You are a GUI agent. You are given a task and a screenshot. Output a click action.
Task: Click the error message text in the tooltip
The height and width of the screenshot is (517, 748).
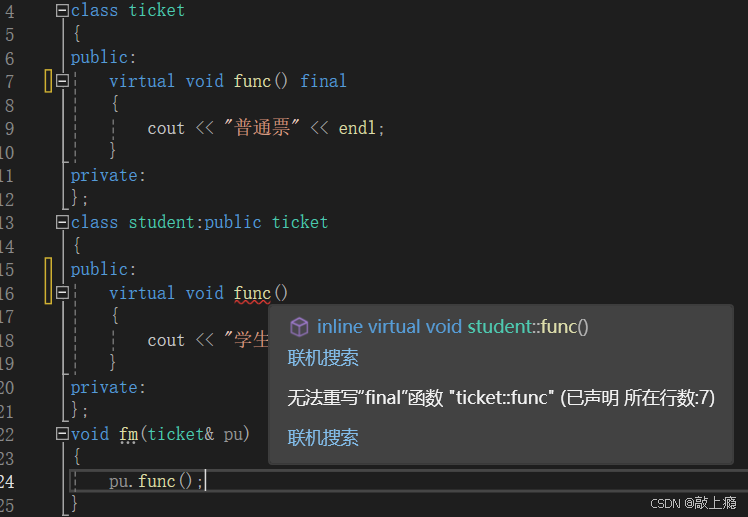(501, 397)
